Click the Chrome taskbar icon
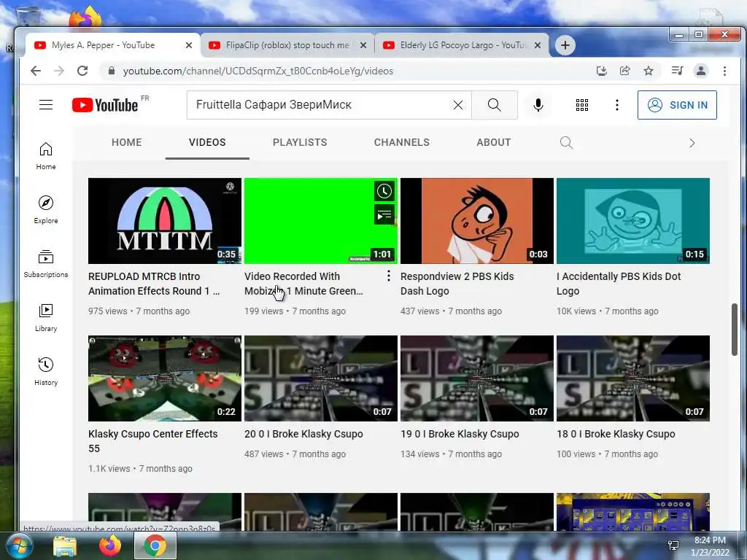Image resolution: width=747 pixels, height=560 pixels. (155, 546)
